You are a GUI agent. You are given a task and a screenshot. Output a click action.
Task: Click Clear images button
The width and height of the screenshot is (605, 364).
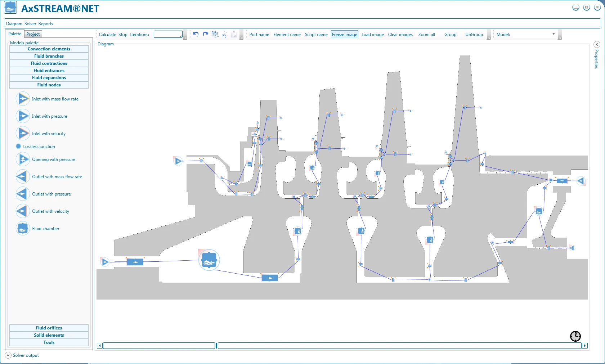coord(400,35)
